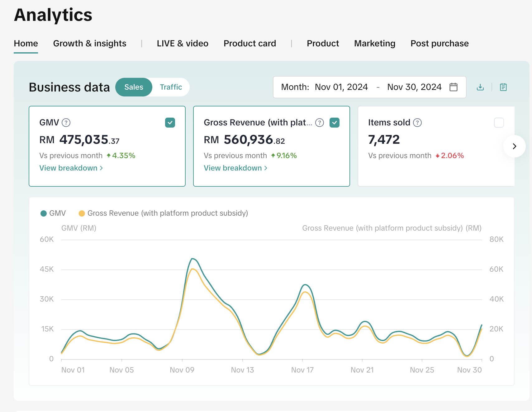Go to the Marketing tab
Screen dimensions: 532x412
[x=375, y=44]
